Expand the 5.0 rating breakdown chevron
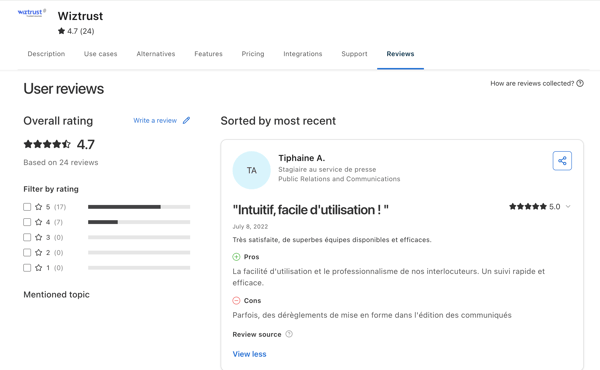The image size is (600, 370). (568, 207)
